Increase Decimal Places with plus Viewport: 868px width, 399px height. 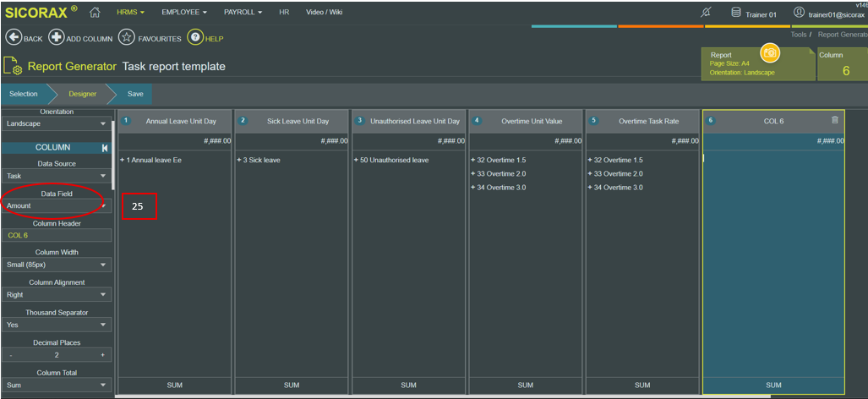(102, 355)
